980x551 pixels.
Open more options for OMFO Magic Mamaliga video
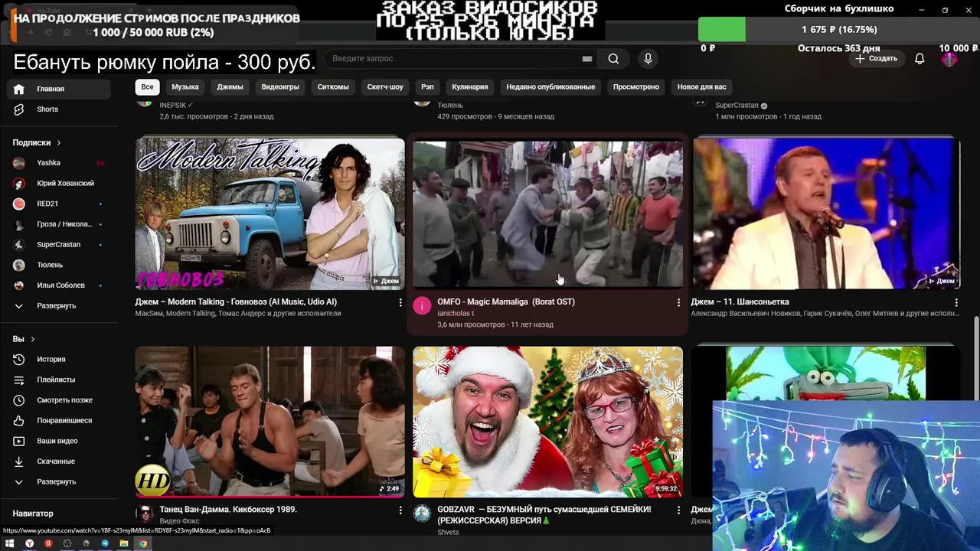click(x=678, y=303)
